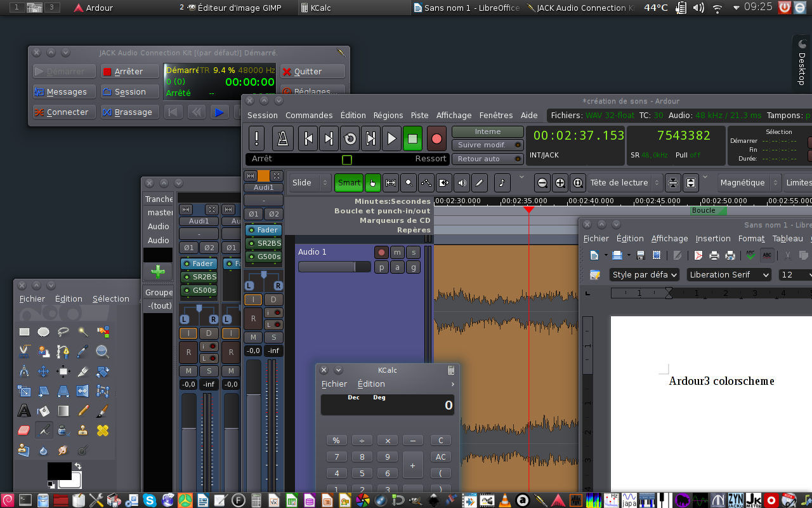Click Export as PDF icon in LibreOffice
812x508 pixels.
(x=698, y=255)
